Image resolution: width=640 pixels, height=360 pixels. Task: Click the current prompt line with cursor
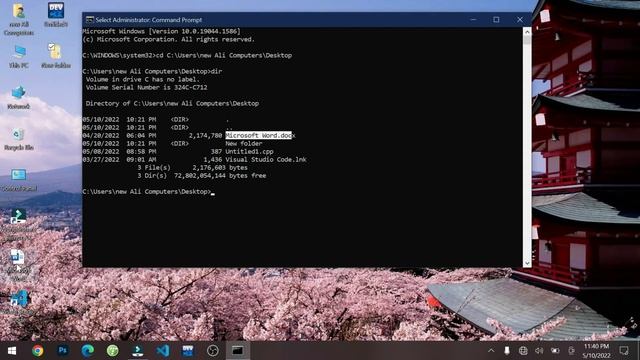pyautogui.click(x=149, y=192)
